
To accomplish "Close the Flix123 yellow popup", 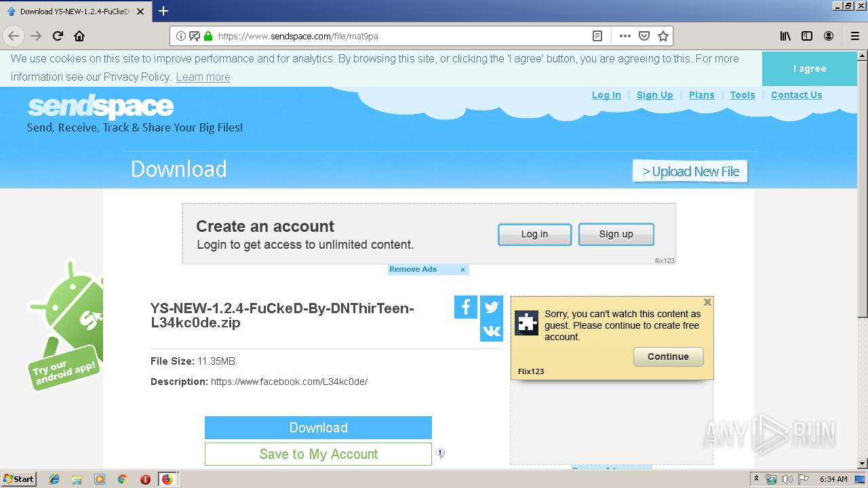I will pos(707,302).
